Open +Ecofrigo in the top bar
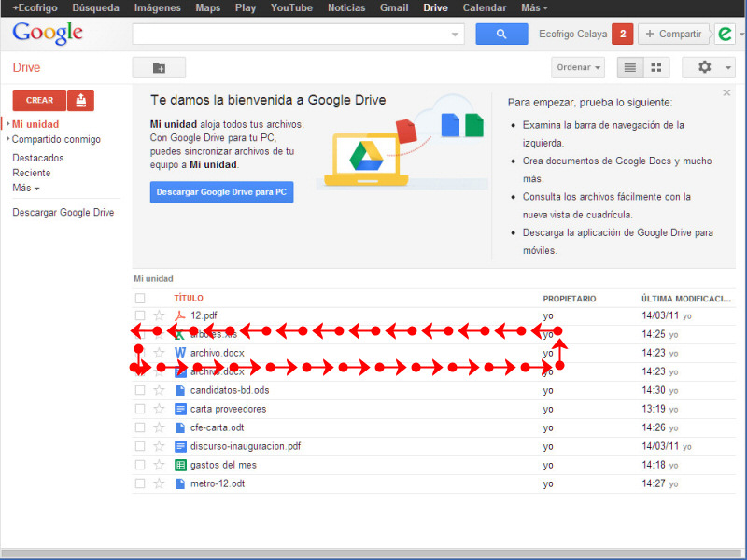Screen dimensions: 747x560 point(35,8)
